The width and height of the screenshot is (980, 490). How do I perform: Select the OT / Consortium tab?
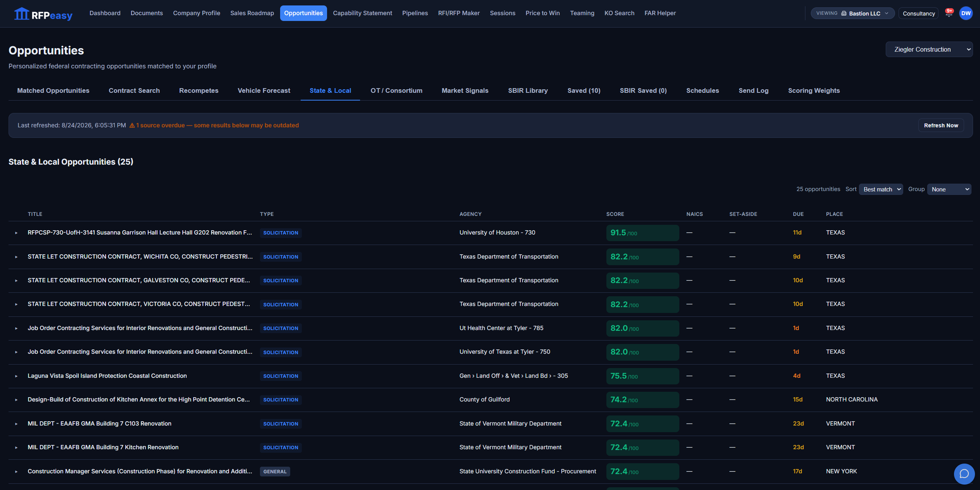coord(397,90)
